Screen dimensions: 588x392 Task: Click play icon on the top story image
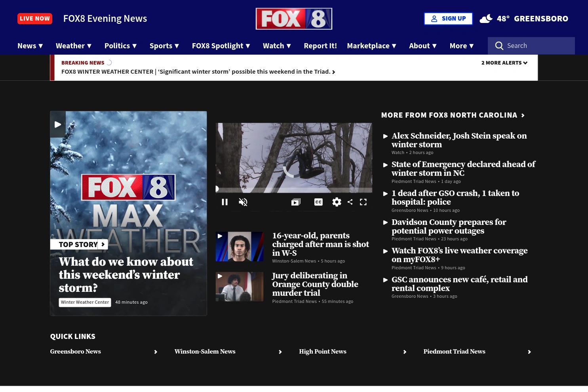pos(58,124)
